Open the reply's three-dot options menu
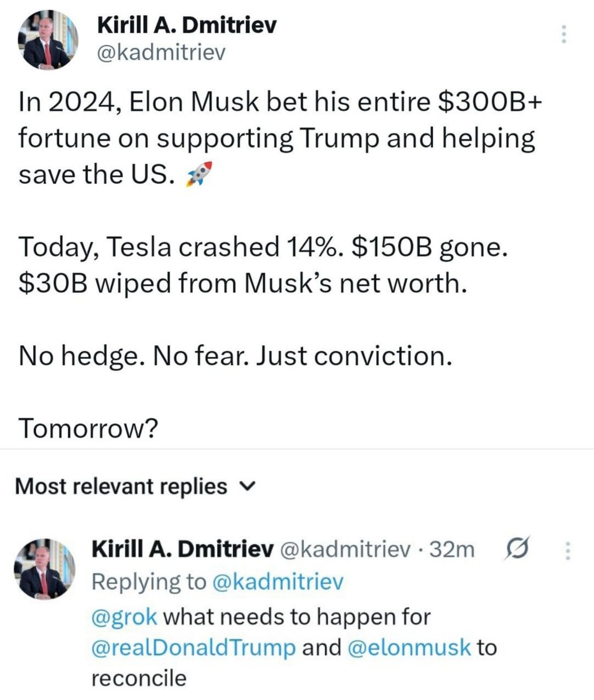 pos(567,550)
